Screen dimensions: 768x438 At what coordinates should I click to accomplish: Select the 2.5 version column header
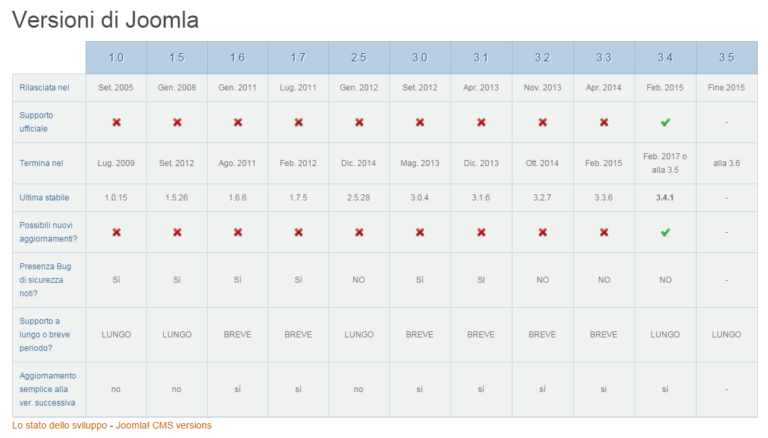(359, 57)
